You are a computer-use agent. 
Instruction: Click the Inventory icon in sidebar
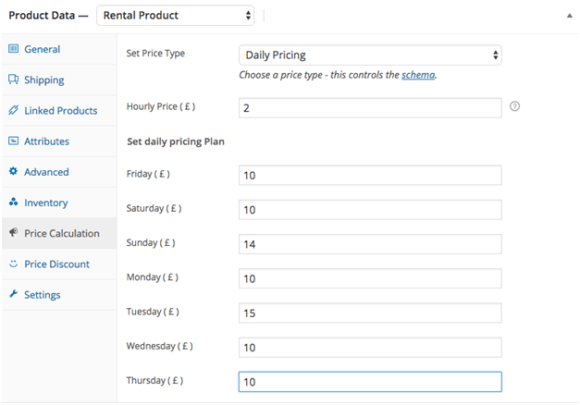click(13, 202)
